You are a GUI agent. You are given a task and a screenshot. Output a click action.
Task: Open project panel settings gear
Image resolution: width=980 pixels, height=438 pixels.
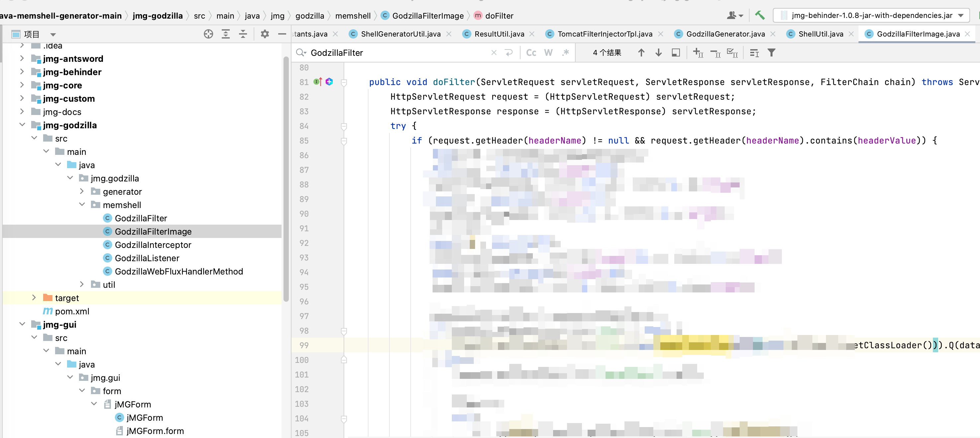coord(265,34)
